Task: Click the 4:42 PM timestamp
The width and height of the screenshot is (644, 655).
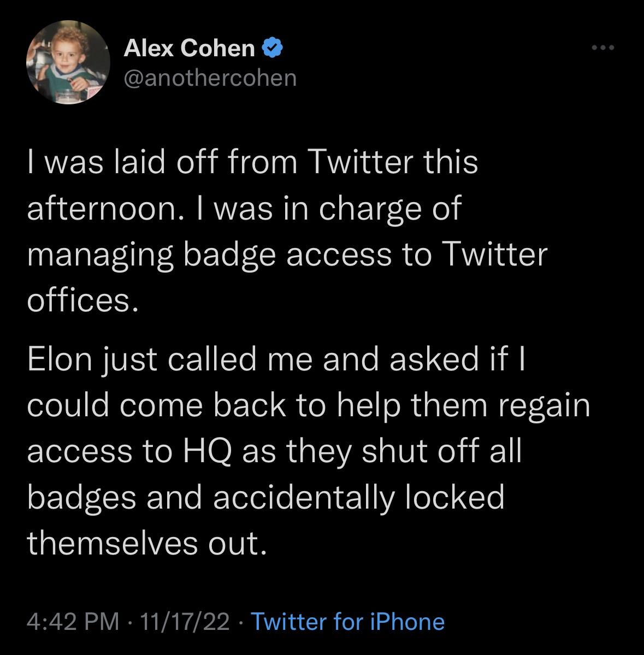Action: 73,622
